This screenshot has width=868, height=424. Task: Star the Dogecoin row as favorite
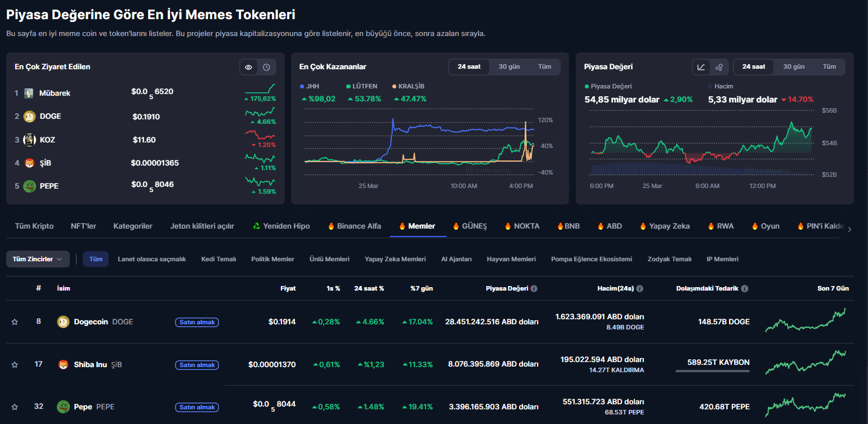[15, 322]
